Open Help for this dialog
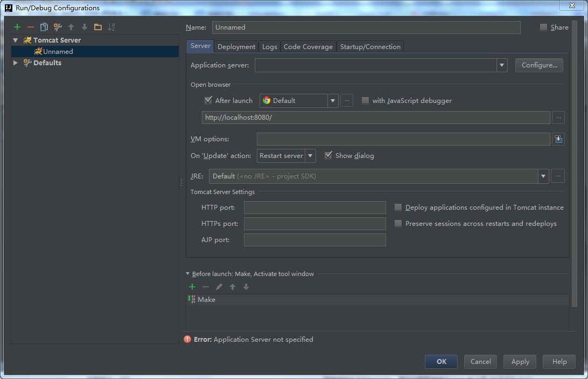Image resolution: width=588 pixels, height=379 pixels. (559, 361)
